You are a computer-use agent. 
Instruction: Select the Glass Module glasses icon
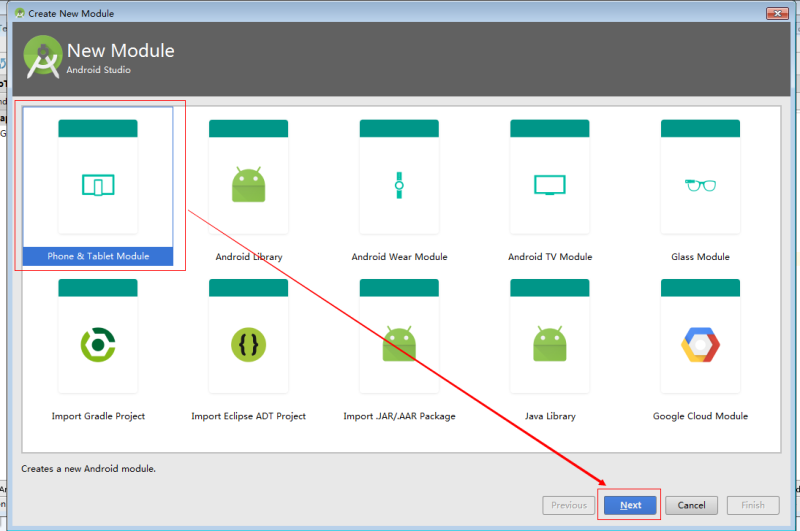(700, 185)
